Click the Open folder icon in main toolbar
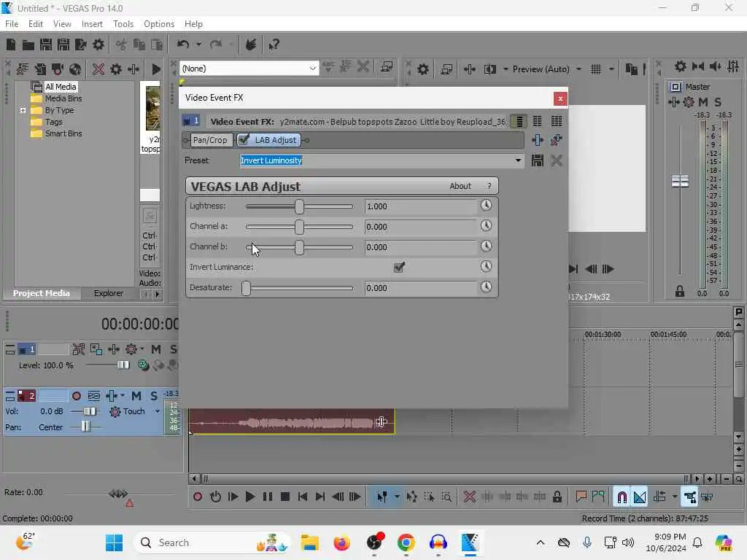Viewport: 747px width, 560px height. point(28,44)
